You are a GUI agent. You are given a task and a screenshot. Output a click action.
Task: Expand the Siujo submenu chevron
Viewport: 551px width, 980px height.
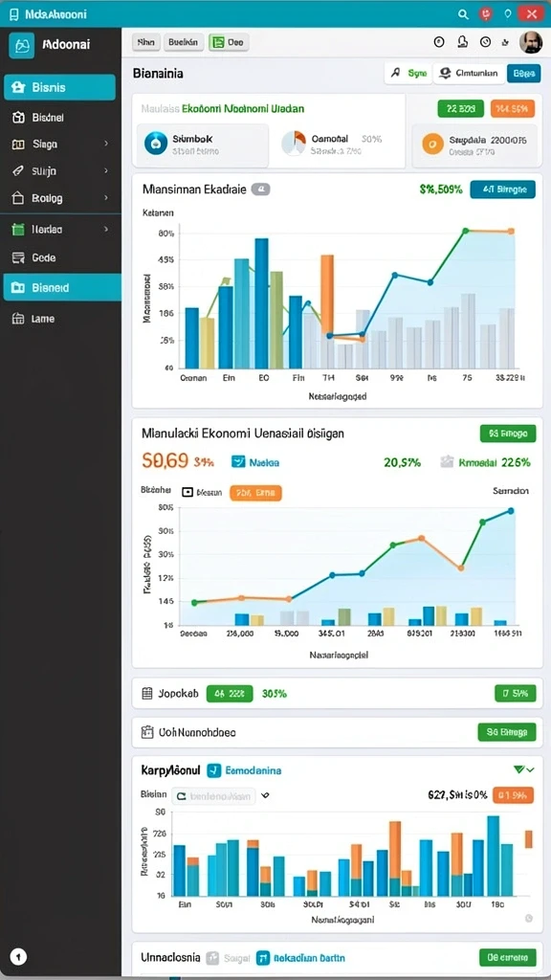pyautogui.click(x=106, y=170)
